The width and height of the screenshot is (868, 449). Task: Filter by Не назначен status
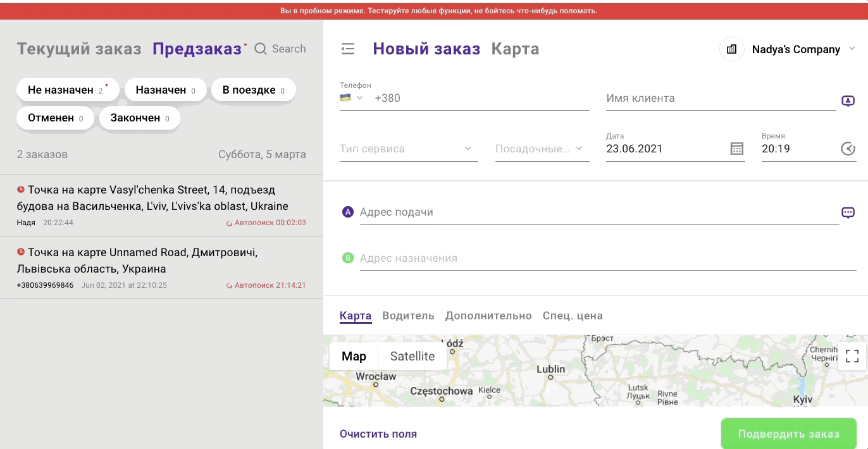click(68, 90)
